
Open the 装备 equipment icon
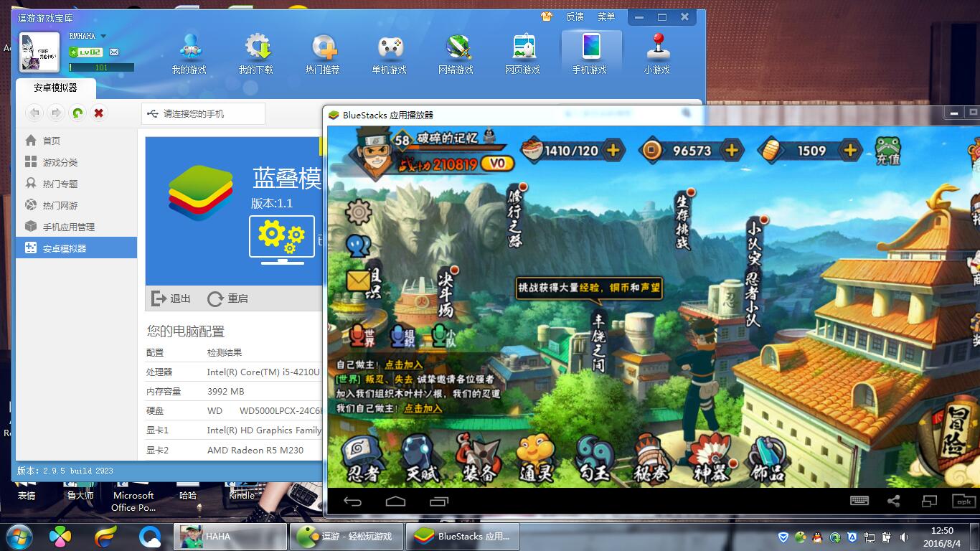click(x=477, y=458)
